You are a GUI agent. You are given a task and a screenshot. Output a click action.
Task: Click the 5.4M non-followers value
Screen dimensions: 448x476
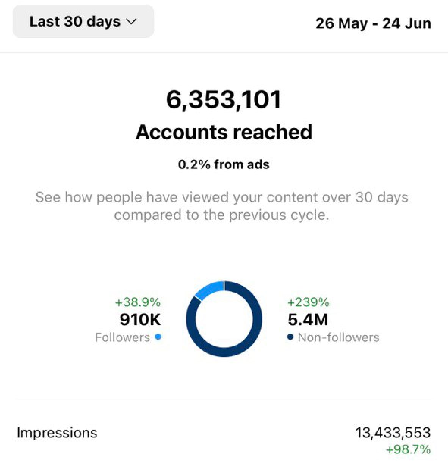(308, 319)
